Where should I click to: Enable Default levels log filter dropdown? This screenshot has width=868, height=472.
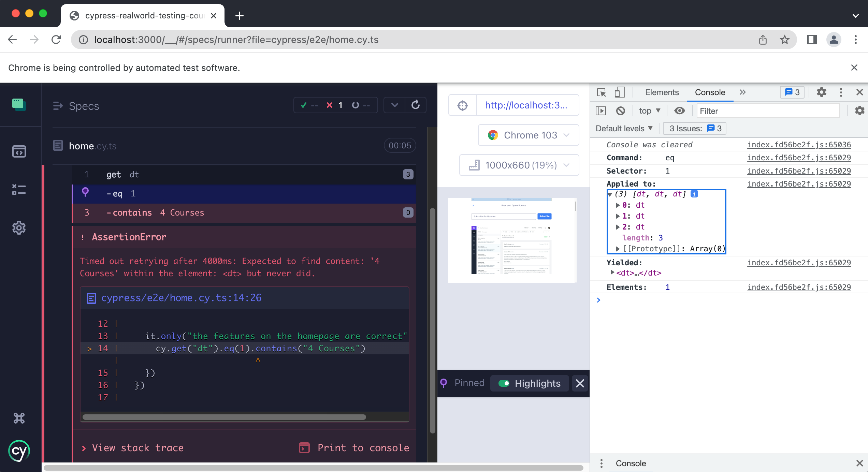click(625, 128)
